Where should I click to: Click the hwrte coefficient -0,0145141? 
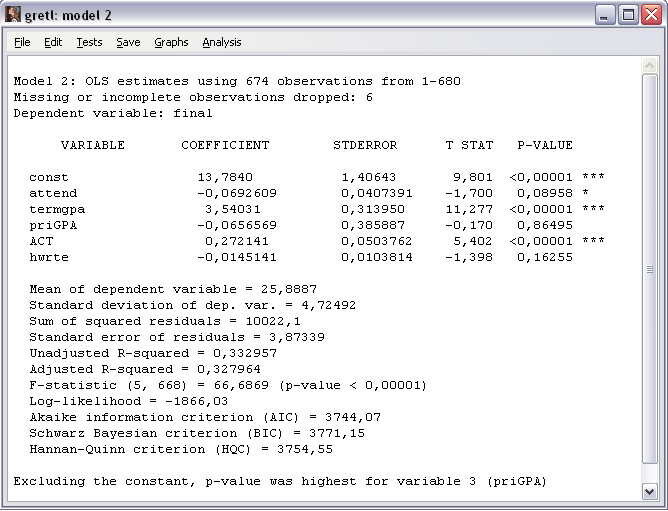pos(237,257)
